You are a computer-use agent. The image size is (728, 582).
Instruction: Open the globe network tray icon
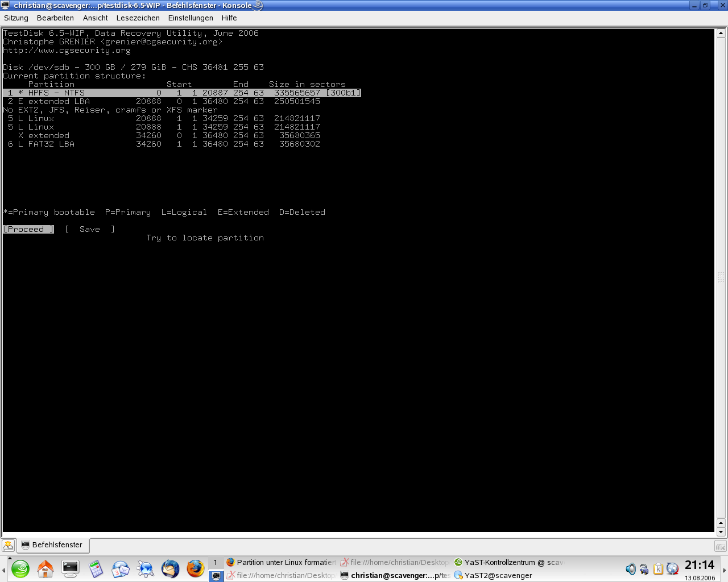point(672,569)
